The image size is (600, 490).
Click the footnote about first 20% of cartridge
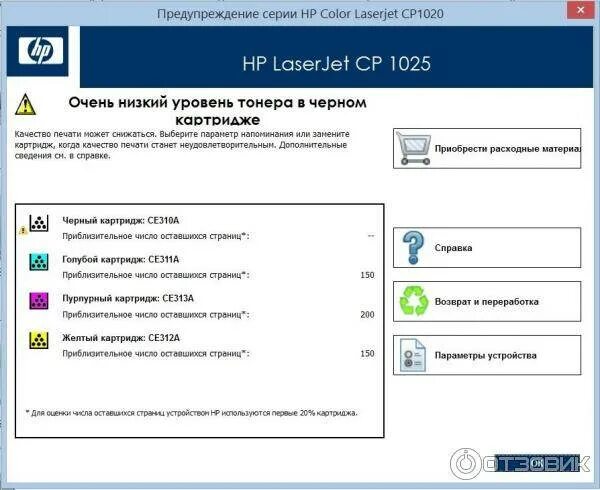[x=191, y=413]
